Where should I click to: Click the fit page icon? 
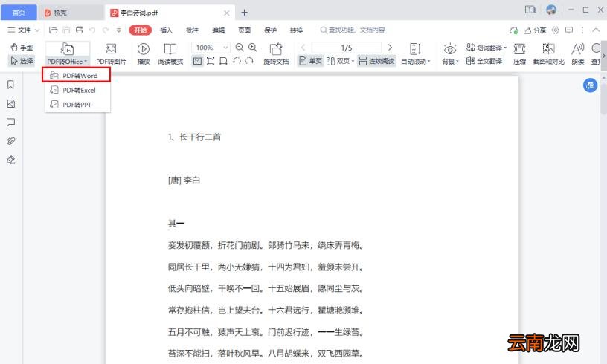(x=211, y=61)
